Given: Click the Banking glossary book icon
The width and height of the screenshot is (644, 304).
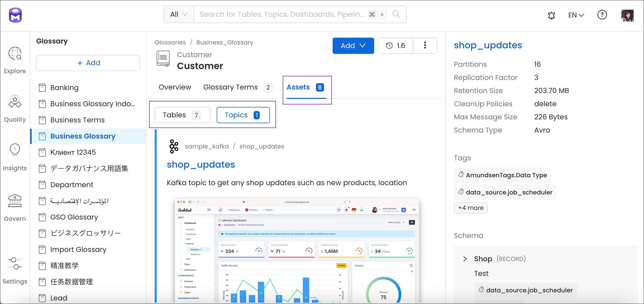Looking at the screenshot, I should (42, 88).
